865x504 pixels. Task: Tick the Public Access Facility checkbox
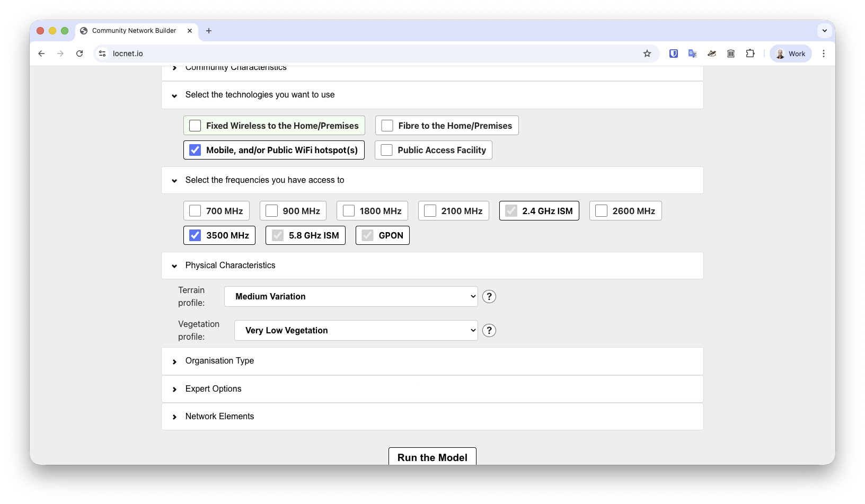(387, 150)
